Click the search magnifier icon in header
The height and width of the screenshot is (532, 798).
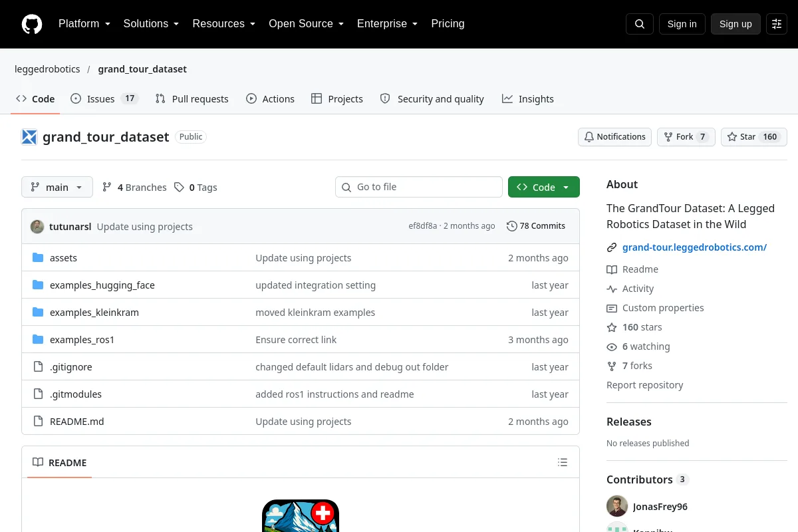(640, 24)
